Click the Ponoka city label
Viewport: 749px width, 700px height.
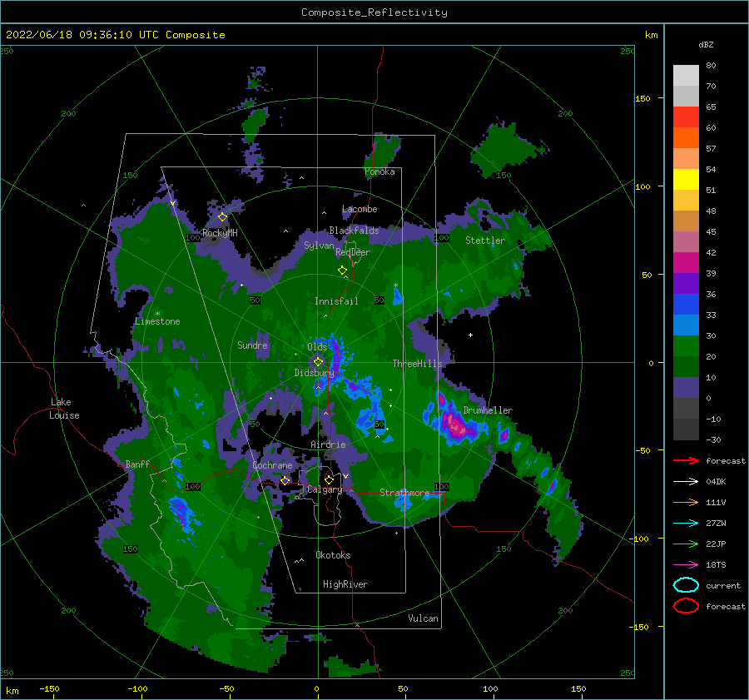[379, 171]
